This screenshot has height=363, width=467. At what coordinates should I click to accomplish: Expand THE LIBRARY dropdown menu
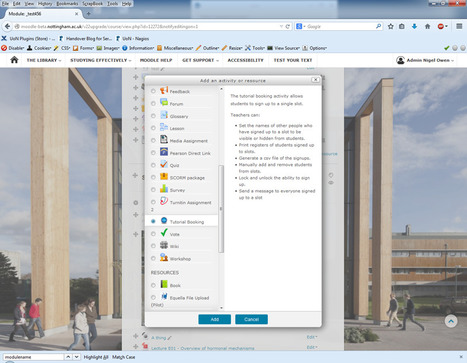pyautogui.click(x=44, y=60)
